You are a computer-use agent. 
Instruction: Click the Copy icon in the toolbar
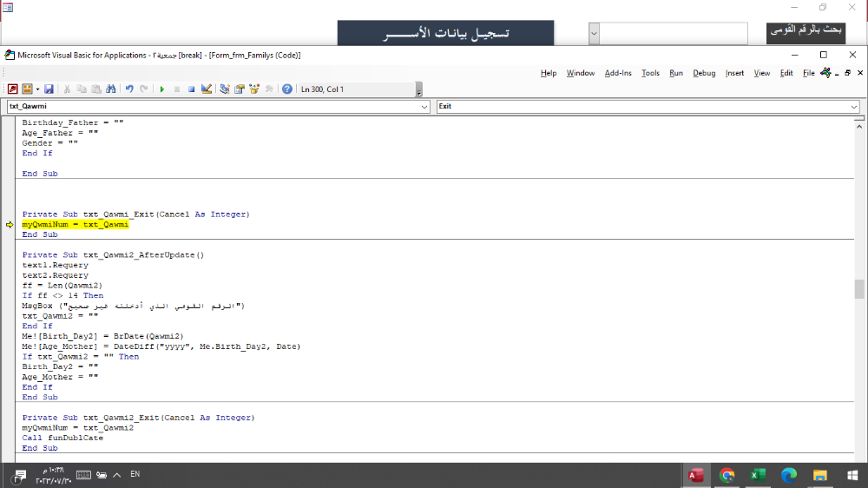coord(82,89)
